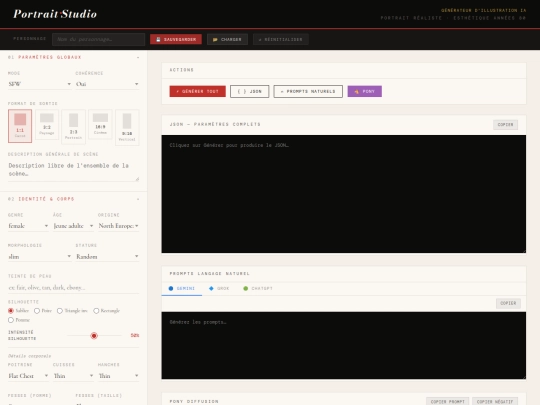
Task: Select the 2:3 portrait output format
Action: tap(73, 126)
